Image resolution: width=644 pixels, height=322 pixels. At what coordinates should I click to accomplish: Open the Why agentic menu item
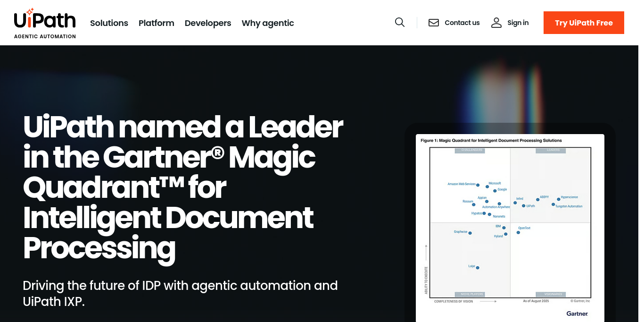click(268, 23)
